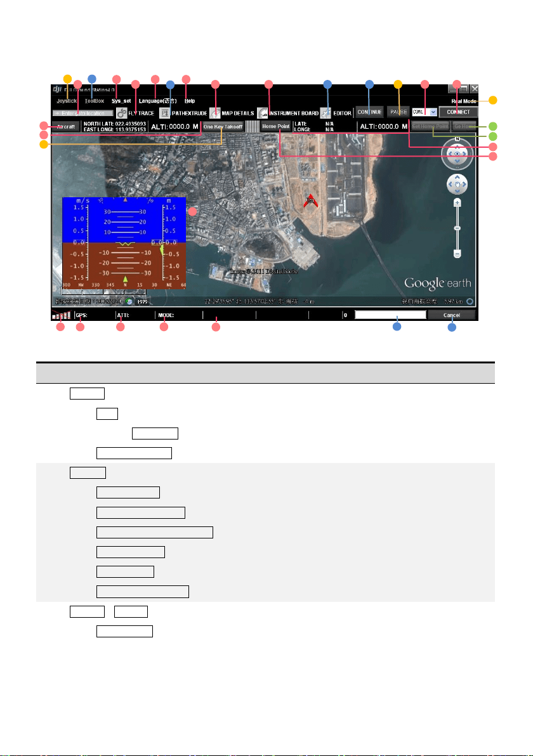Zoom out with minus on zoom slider
The image size is (533, 756).
(x=457, y=253)
